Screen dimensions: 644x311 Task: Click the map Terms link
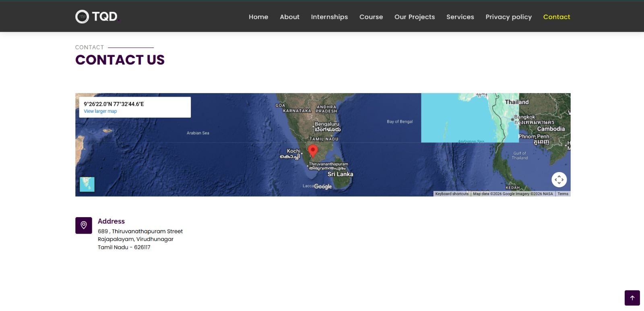563,194
